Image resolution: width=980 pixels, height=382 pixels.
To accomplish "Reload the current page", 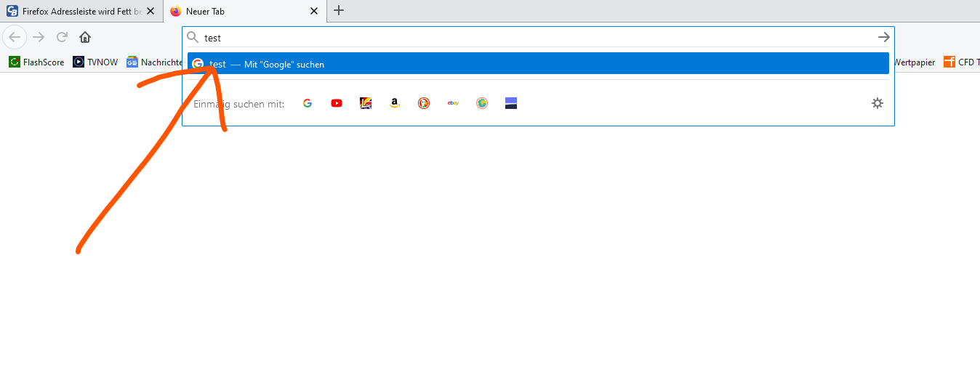I will (x=62, y=37).
